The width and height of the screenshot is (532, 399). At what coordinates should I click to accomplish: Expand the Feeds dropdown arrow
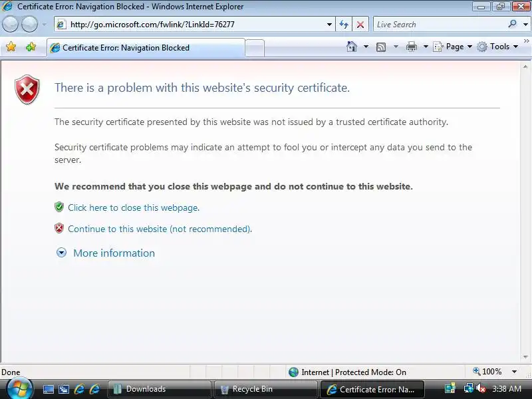tap(396, 47)
